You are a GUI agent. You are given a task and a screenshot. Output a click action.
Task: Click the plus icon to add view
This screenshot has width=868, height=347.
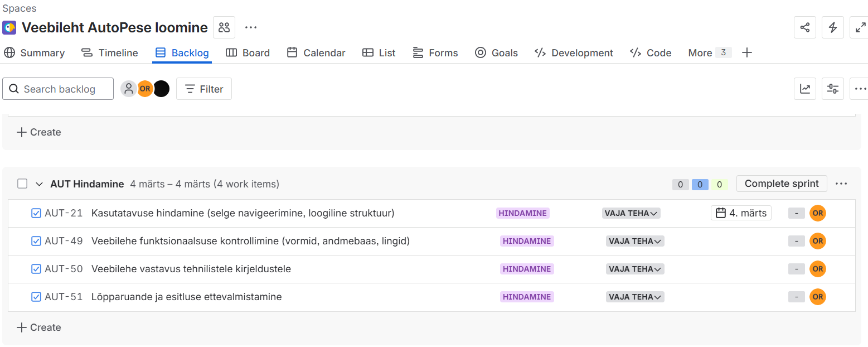coord(747,52)
